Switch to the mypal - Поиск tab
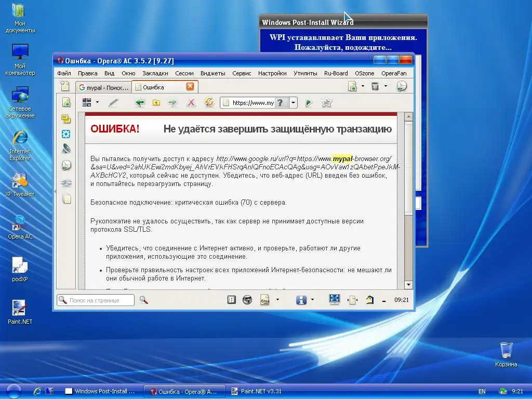The image size is (532, 399). (103, 87)
